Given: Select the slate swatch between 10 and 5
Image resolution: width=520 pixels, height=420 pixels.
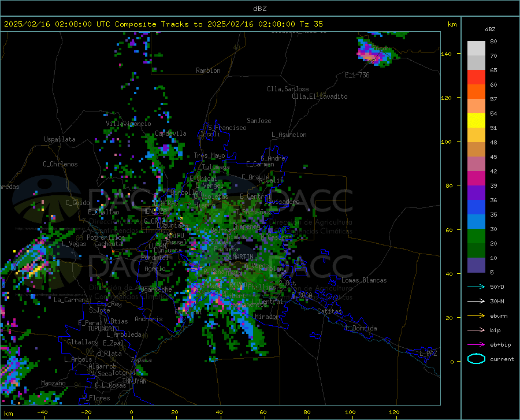Looking at the screenshot, I should pos(476,265).
